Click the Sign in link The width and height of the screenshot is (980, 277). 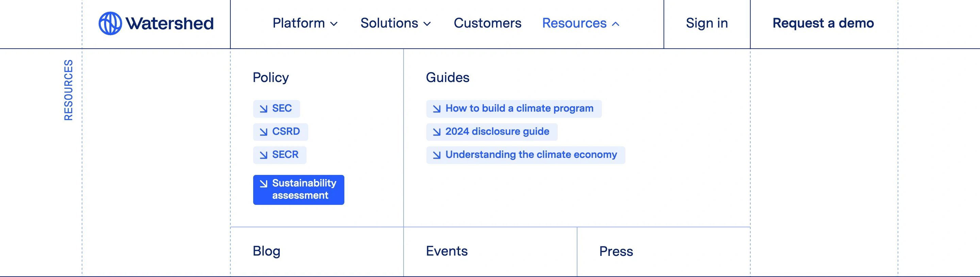click(x=707, y=23)
